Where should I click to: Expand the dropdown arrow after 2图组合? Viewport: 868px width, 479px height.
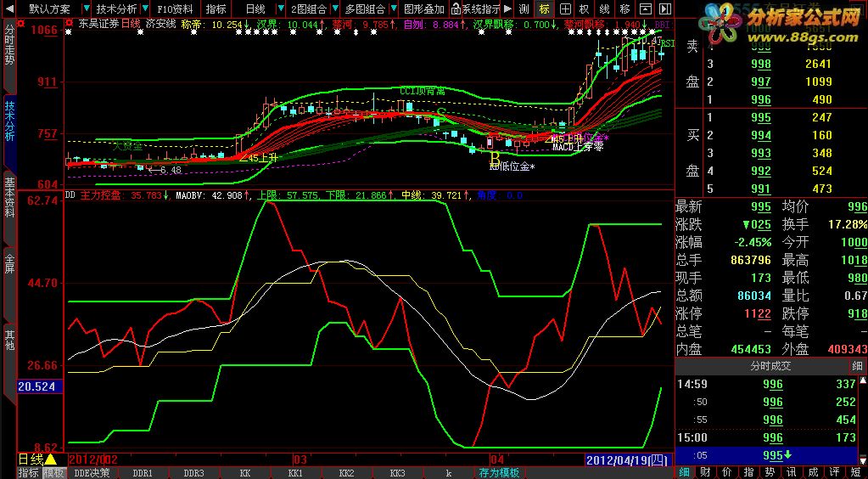point(333,8)
